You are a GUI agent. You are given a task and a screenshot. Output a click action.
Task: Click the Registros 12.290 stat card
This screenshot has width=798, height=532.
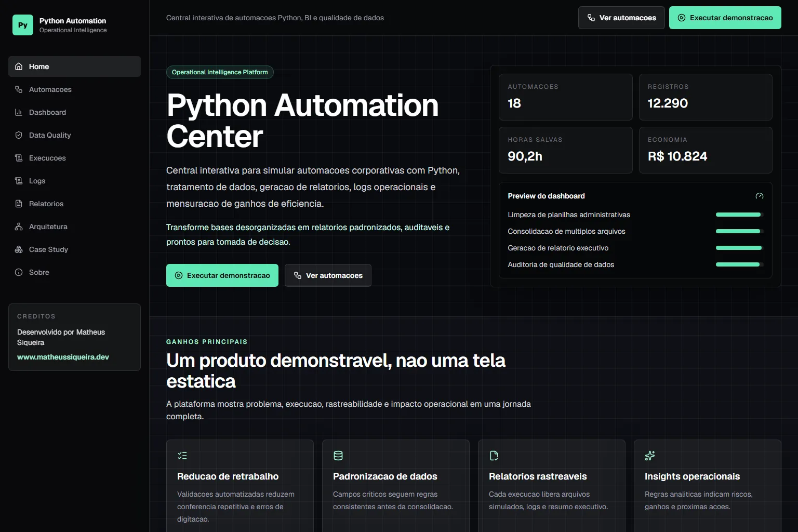click(706, 97)
